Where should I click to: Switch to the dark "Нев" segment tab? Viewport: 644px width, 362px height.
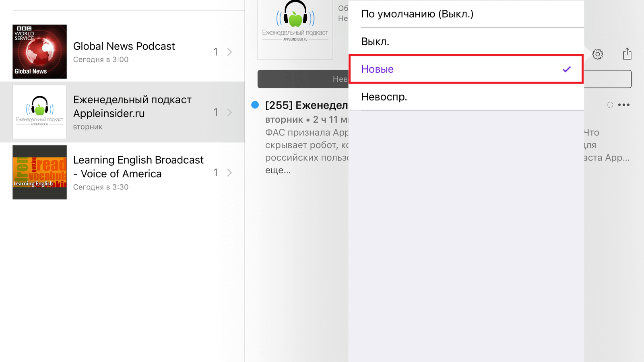[x=303, y=79]
